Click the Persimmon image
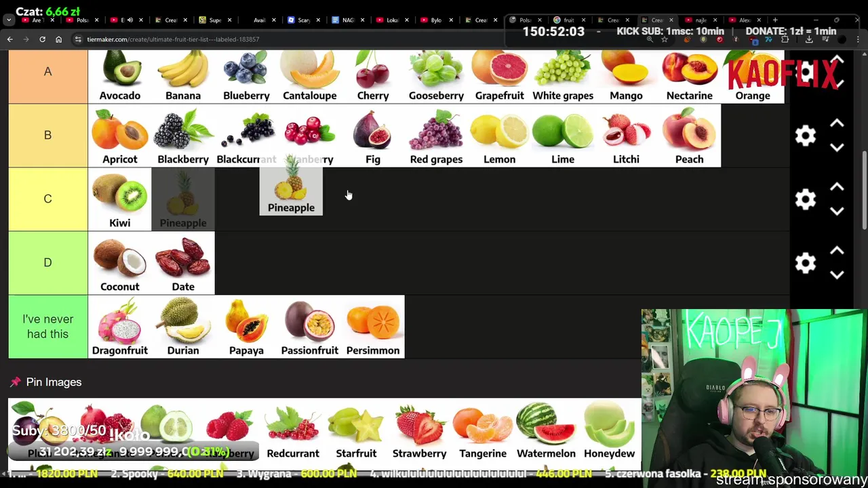This screenshot has height=488, width=868. 373,327
